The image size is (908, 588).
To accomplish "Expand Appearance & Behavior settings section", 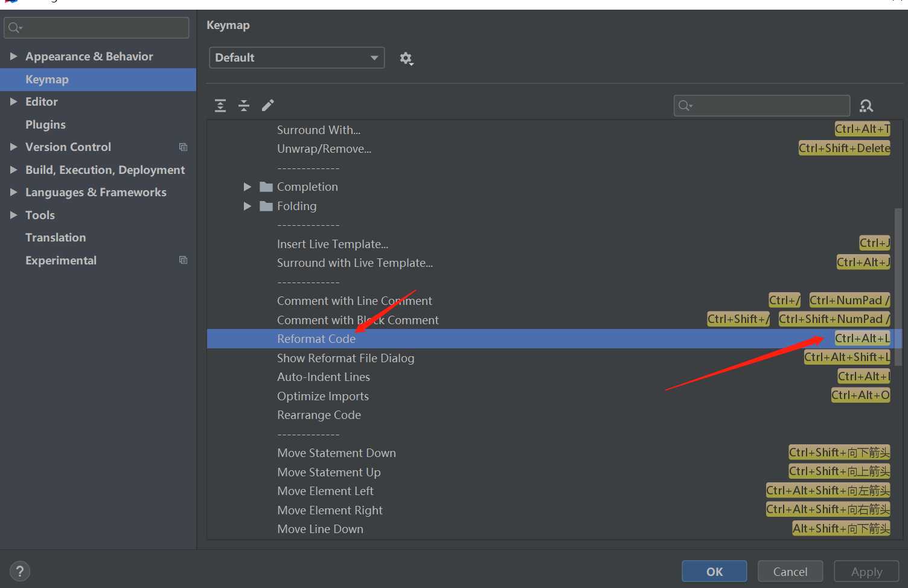I will 13,56.
